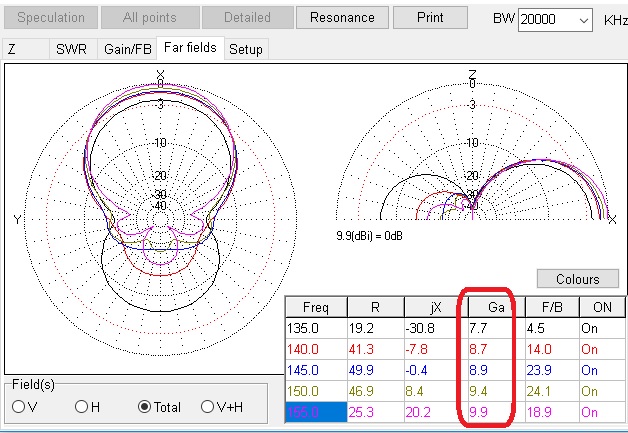
Task: Click the jX value 8.4
Action: coord(436,391)
